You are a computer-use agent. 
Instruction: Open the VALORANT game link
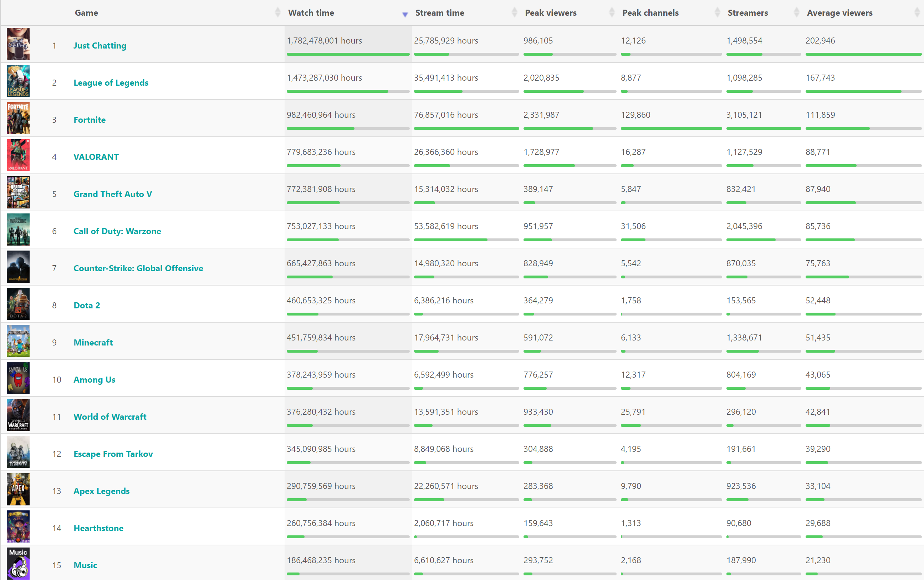coord(96,157)
